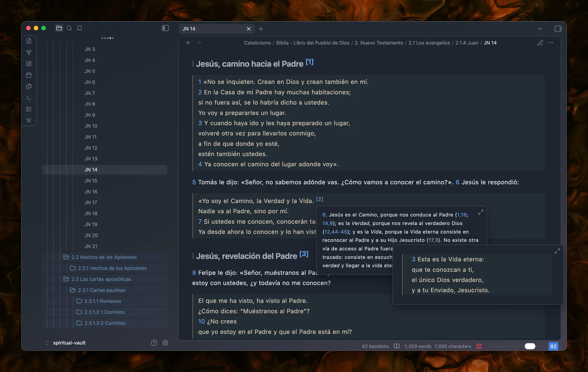Expand folder 2.2 Hechos de los Apóstoles
The width and height of the screenshot is (588, 372).
pyautogui.click(x=105, y=257)
